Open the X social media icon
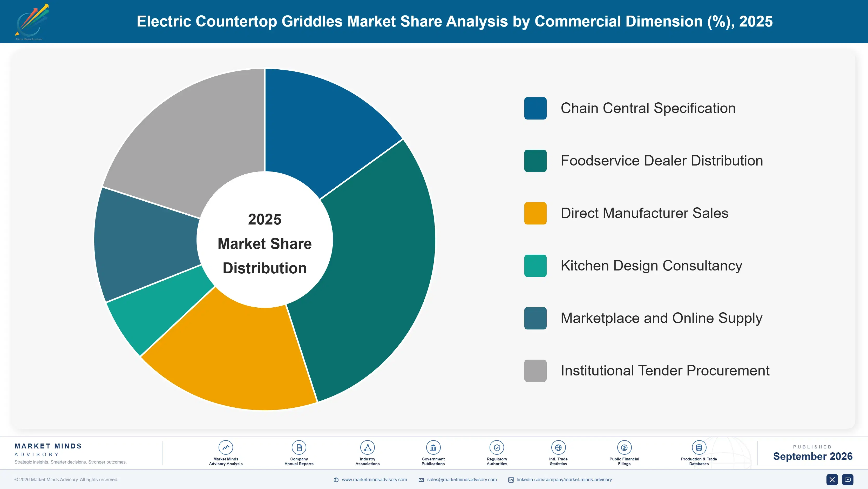Image resolution: width=868 pixels, height=489 pixels. [x=832, y=480]
